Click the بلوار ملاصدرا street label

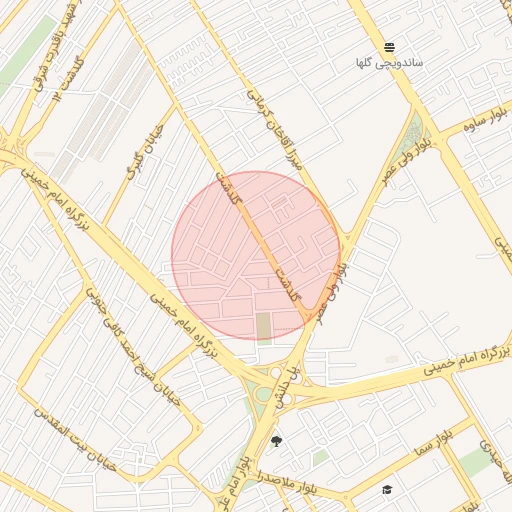[286, 483]
